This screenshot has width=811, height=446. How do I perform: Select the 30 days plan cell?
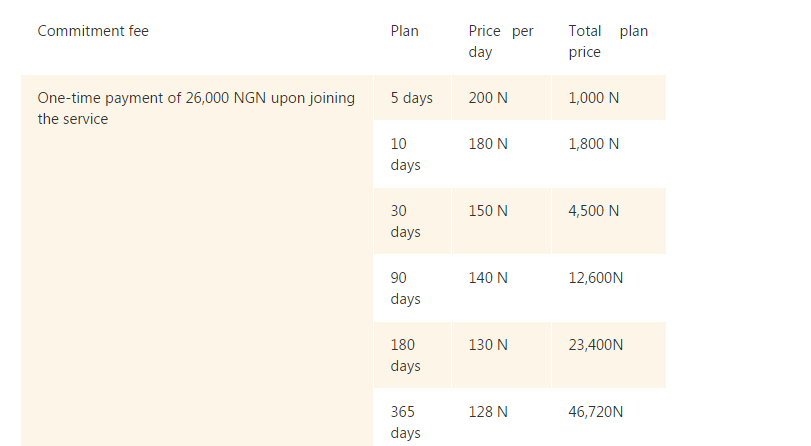click(x=405, y=221)
